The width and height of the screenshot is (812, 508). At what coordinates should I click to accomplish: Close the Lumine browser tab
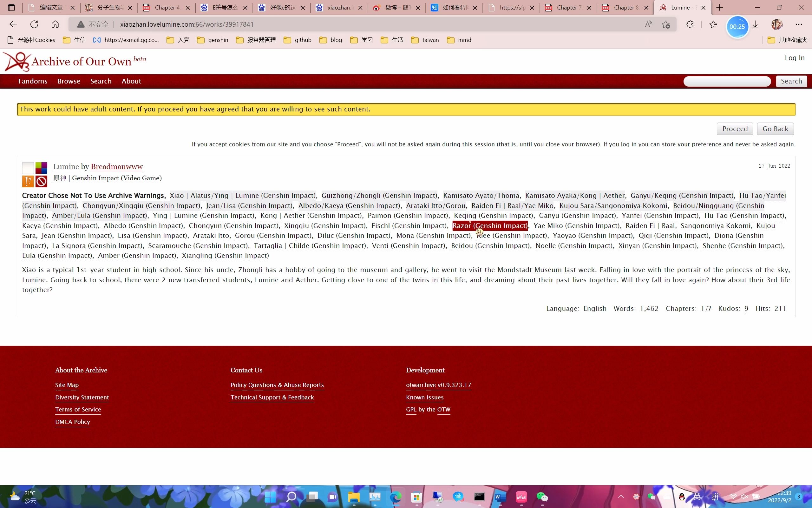tap(704, 7)
